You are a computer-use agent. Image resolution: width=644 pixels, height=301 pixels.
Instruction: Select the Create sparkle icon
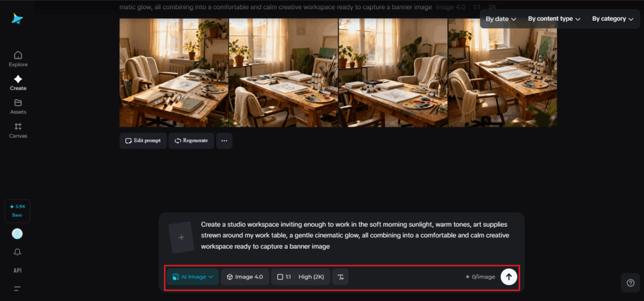18,82
